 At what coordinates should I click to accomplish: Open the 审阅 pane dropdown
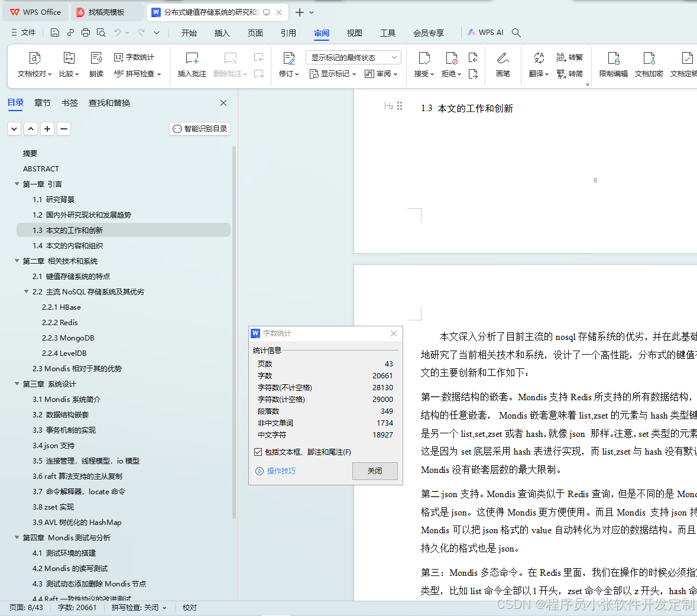tap(381, 74)
